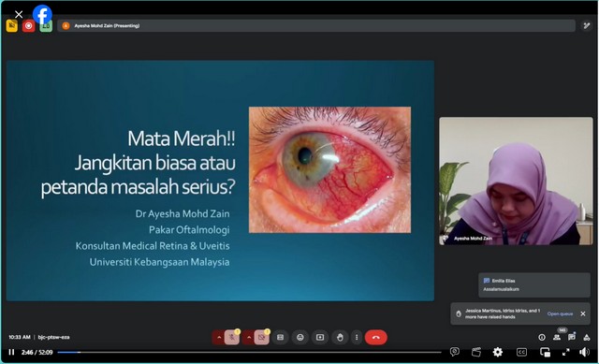Viewport: 599px width, 364px height.
Task: Toggle closed captions (CC) in video player
Action: click(x=521, y=352)
